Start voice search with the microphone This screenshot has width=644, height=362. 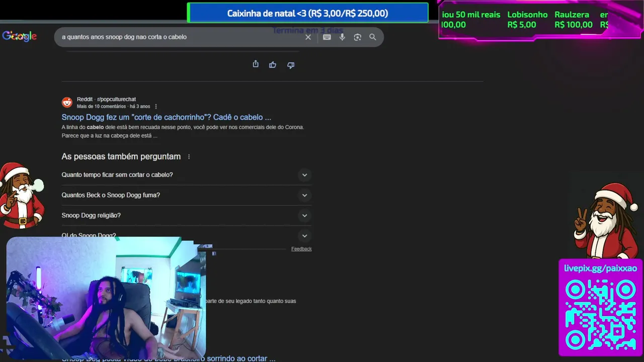(342, 37)
